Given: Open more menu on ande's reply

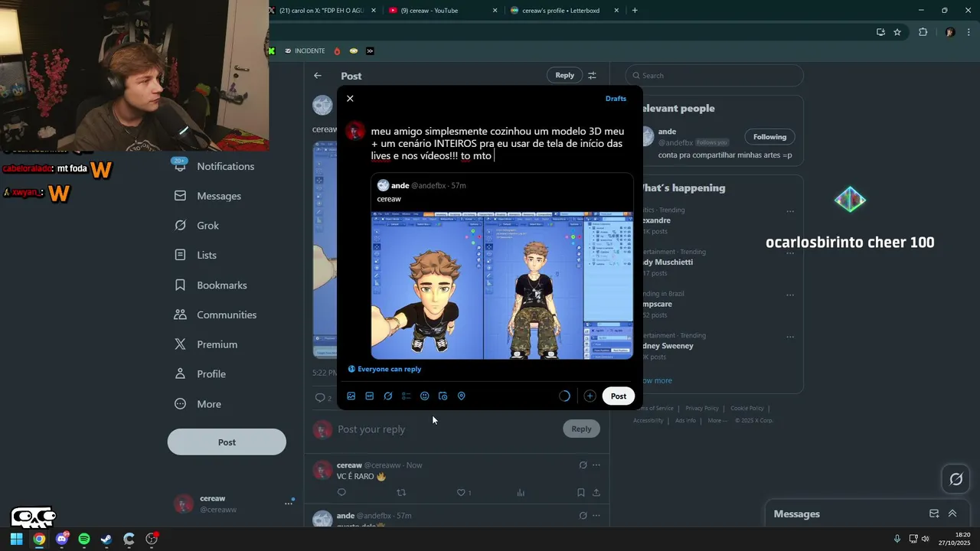Looking at the screenshot, I should [x=596, y=516].
